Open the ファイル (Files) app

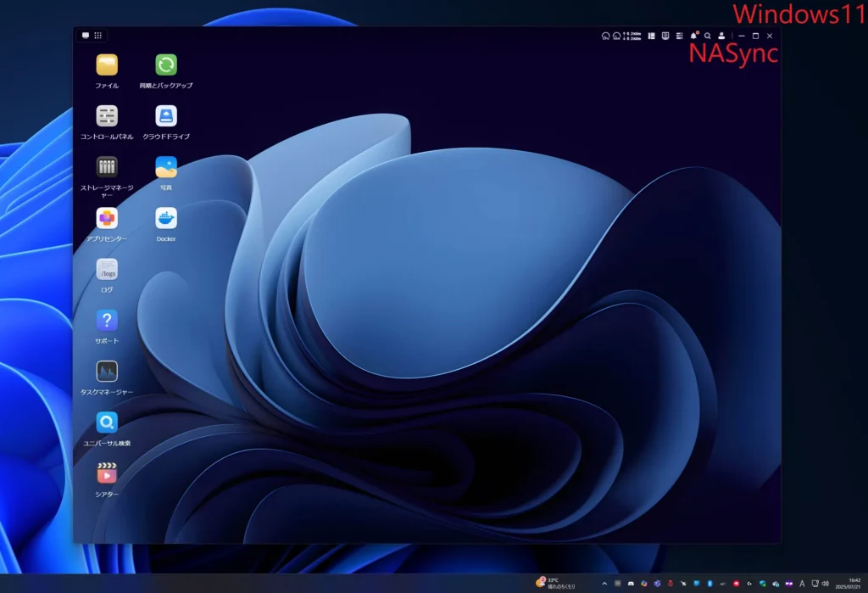tap(107, 65)
